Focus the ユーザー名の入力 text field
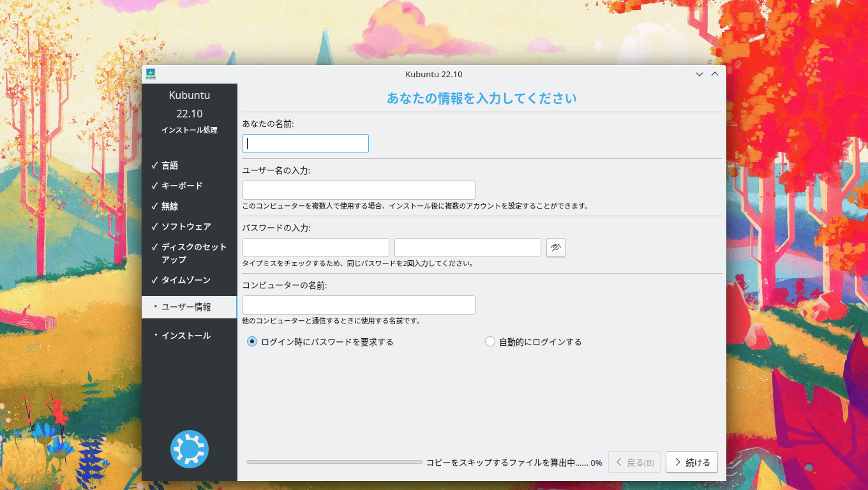This screenshot has width=868, height=490. [x=359, y=190]
